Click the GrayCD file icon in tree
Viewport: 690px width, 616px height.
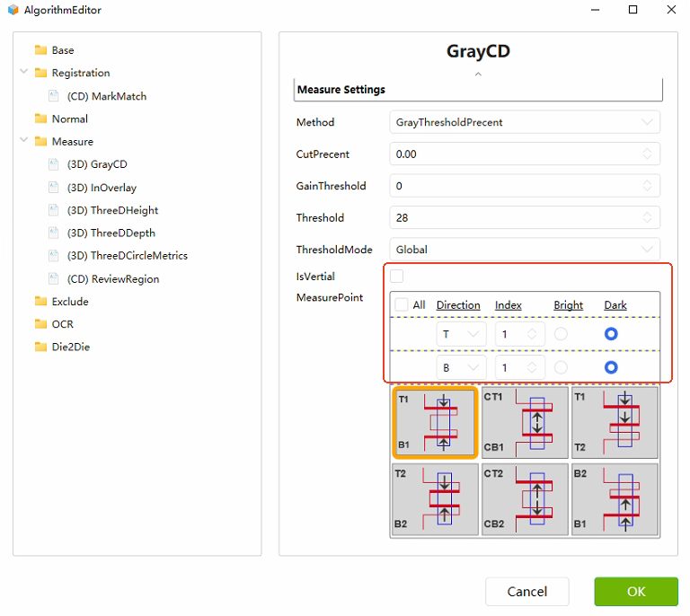(56, 164)
